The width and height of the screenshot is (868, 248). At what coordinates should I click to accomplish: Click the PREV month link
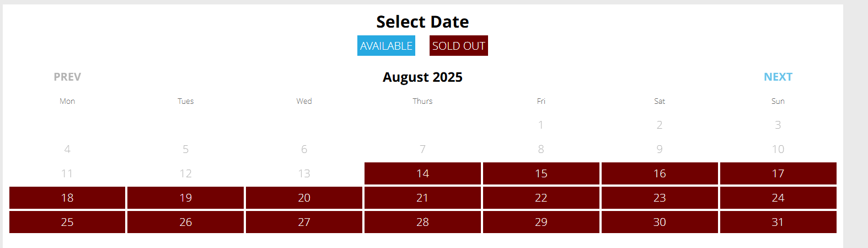tap(67, 77)
